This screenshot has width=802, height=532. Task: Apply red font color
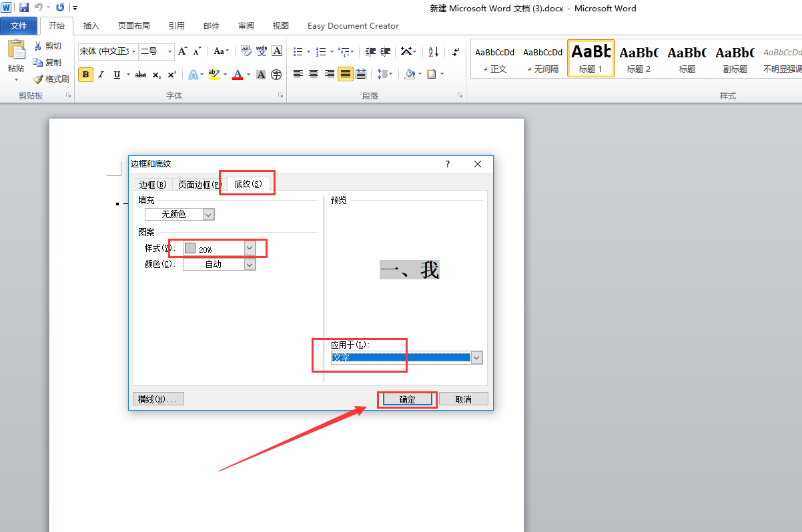(238, 75)
